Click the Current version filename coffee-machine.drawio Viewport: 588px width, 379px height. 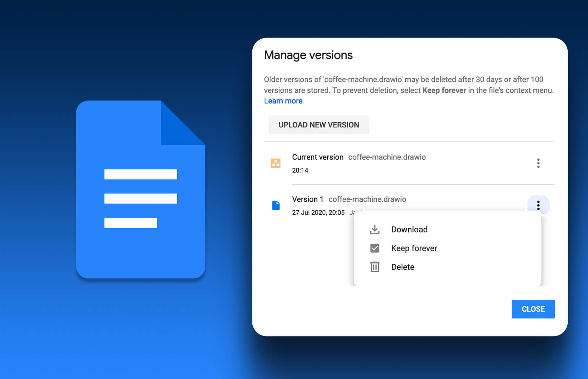(x=387, y=157)
